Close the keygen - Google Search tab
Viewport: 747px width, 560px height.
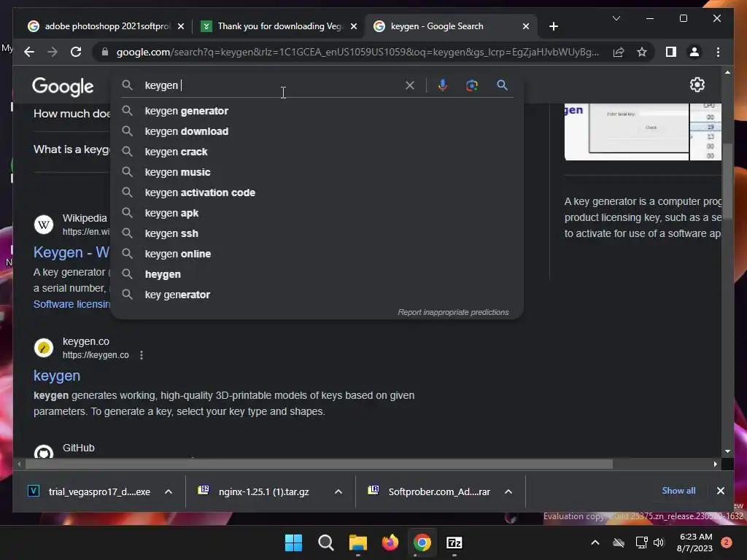525,27
